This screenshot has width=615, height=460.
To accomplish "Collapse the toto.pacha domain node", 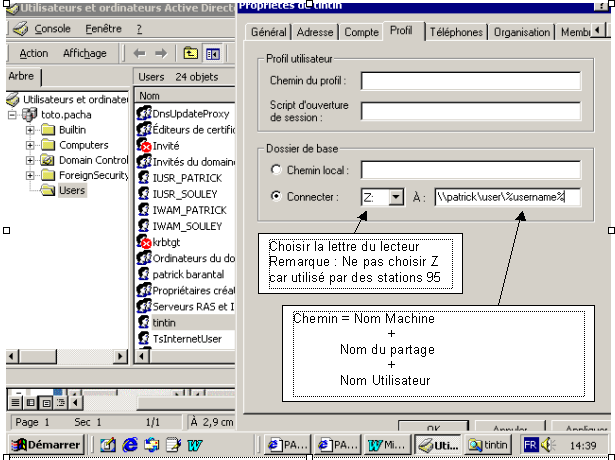I will click(x=12, y=115).
